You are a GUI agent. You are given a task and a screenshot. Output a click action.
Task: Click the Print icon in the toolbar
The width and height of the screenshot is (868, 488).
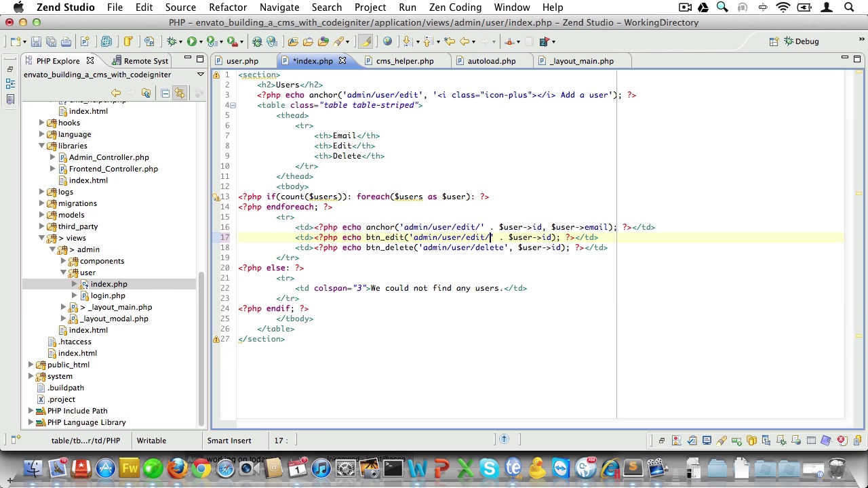66,41
